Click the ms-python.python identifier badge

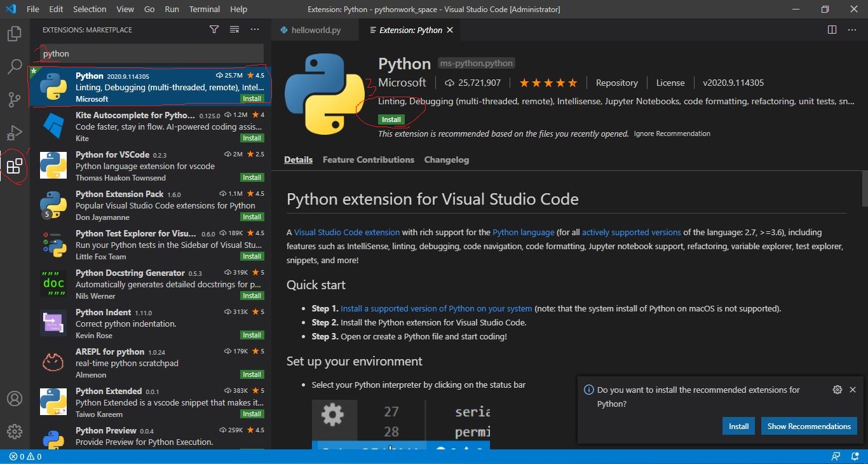476,64
